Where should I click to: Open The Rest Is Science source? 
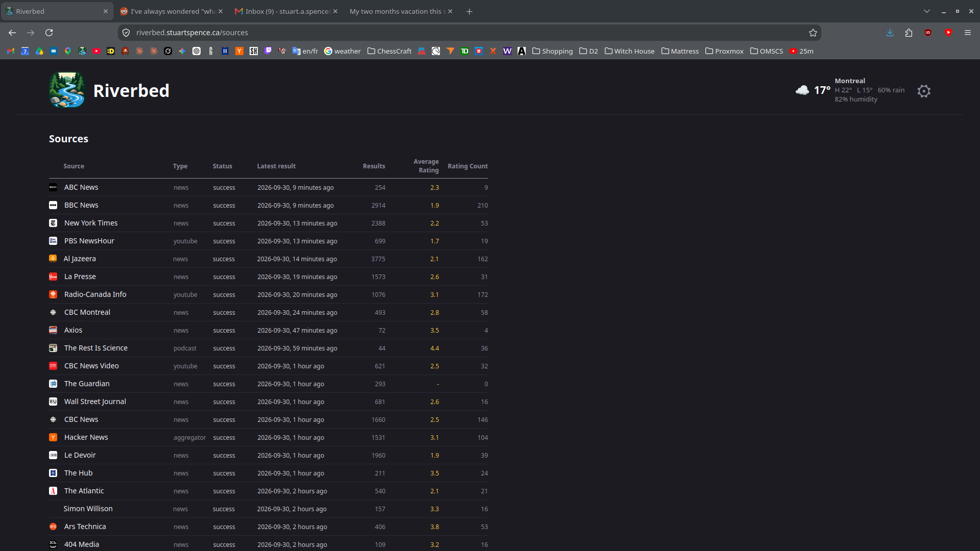(96, 348)
